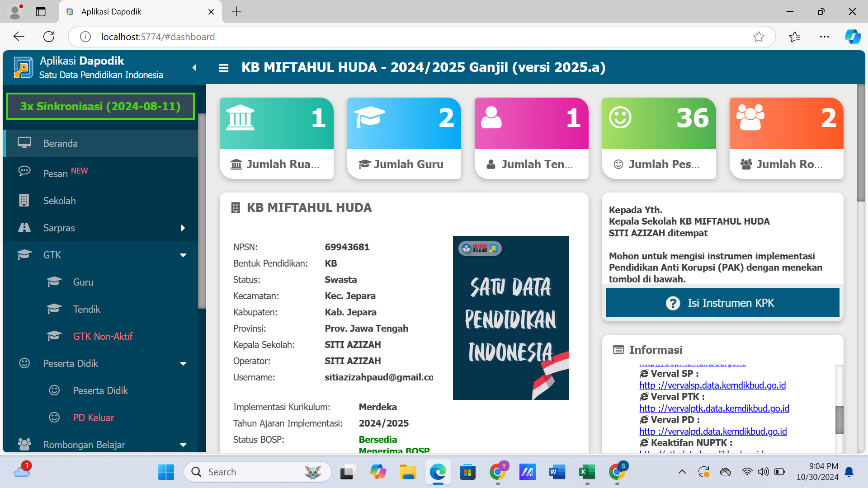The height and width of the screenshot is (488, 868).
Task: Collapse the Peserta Didik submenu arrow
Action: click(183, 364)
